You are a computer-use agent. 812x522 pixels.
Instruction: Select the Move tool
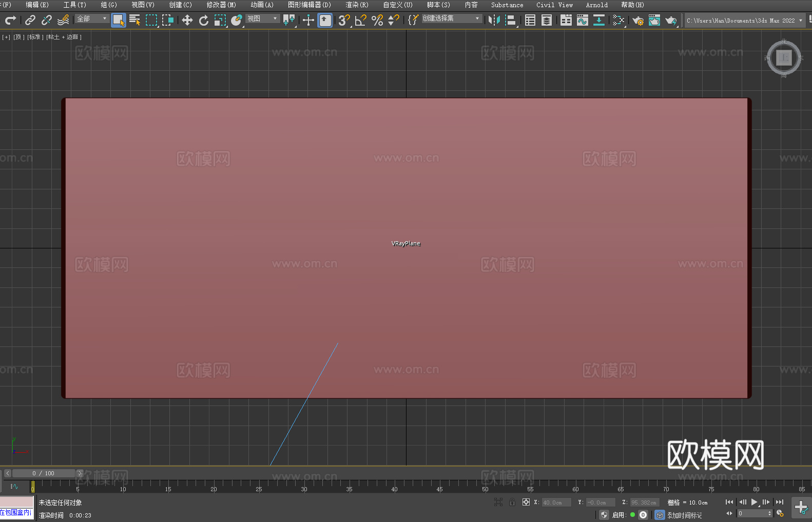point(187,20)
